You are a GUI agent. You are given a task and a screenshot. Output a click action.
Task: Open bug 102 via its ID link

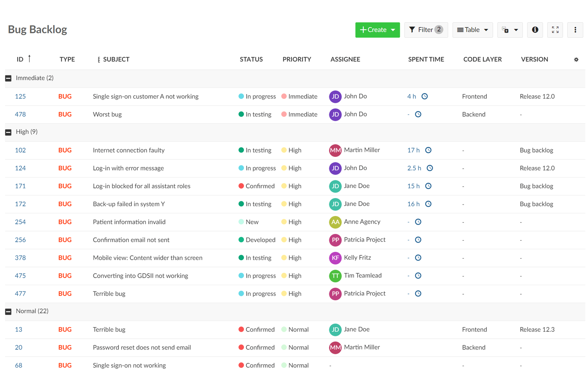pos(20,150)
